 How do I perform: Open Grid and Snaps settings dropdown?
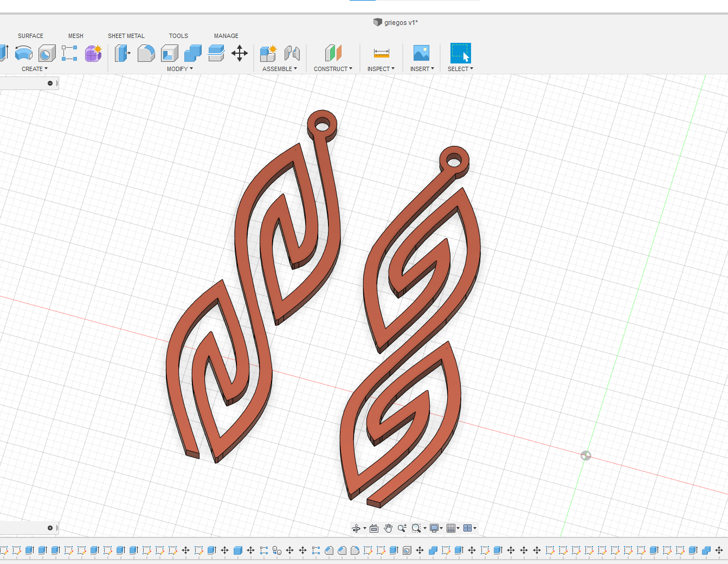point(453,528)
